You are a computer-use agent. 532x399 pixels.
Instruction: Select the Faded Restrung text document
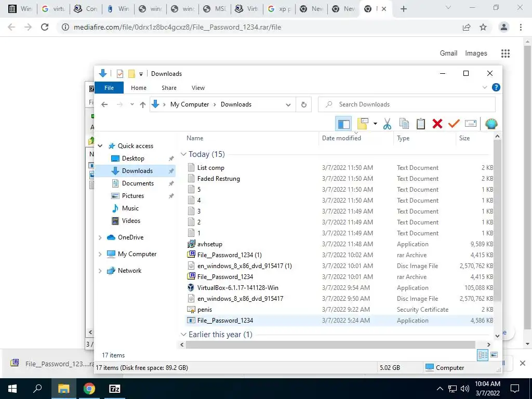(x=218, y=179)
